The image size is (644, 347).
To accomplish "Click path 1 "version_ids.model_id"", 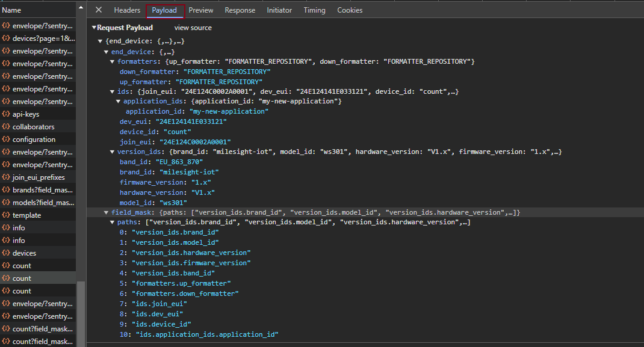I will pos(175,243).
